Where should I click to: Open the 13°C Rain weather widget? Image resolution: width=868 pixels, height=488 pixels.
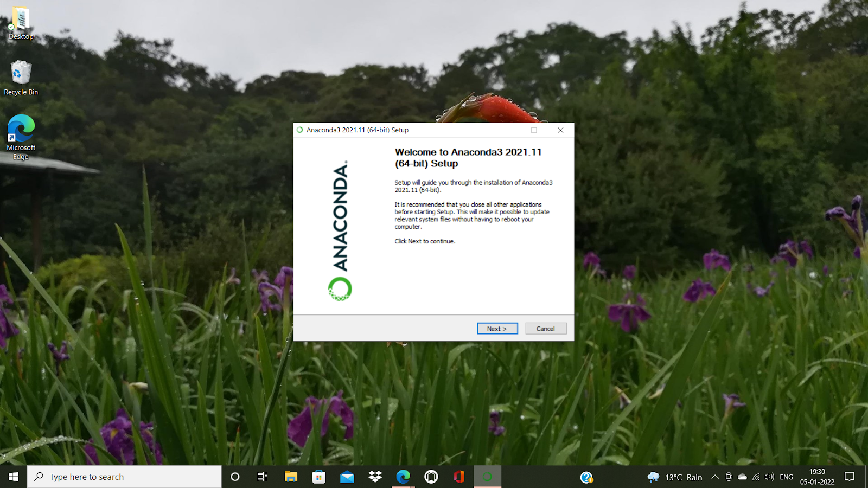click(675, 477)
